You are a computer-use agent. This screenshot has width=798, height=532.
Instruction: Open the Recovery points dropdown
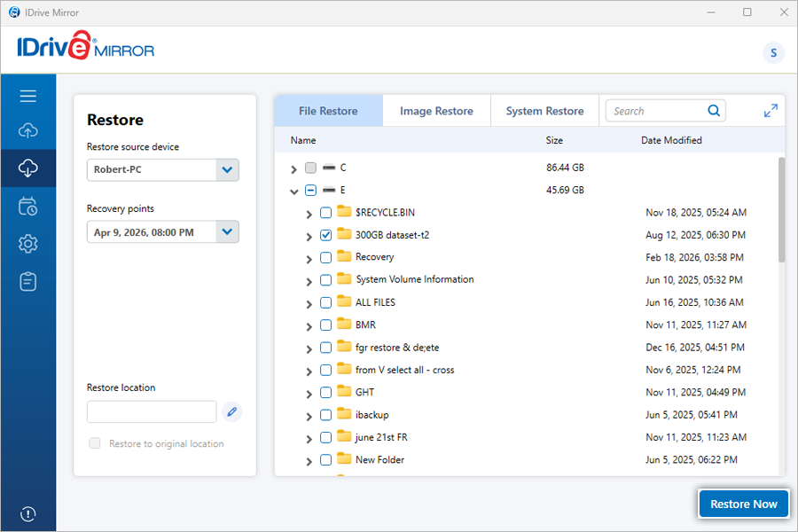click(x=227, y=232)
